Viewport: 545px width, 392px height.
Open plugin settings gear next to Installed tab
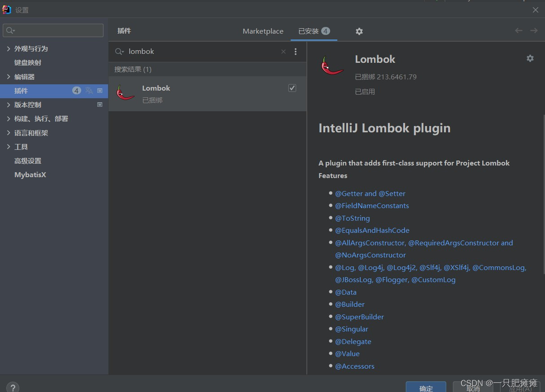pyautogui.click(x=359, y=31)
